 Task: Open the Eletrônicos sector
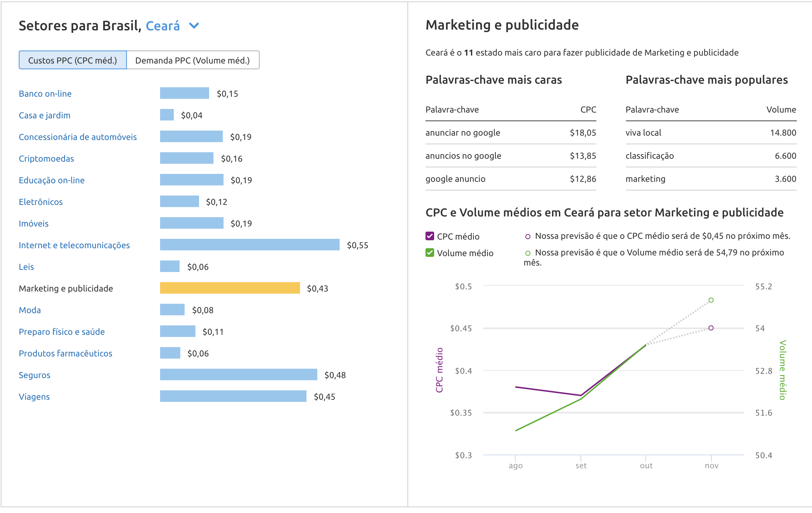[41, 202]
